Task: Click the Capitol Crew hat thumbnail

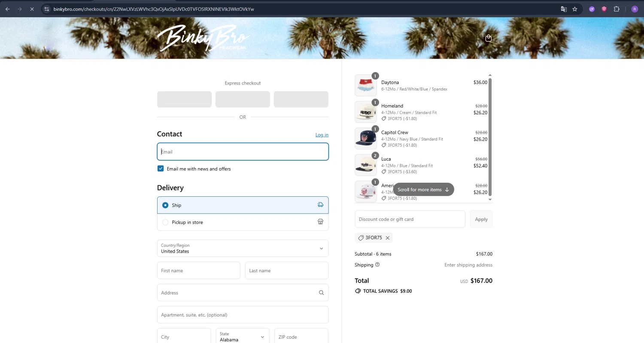Action: (x=365, y=138)
